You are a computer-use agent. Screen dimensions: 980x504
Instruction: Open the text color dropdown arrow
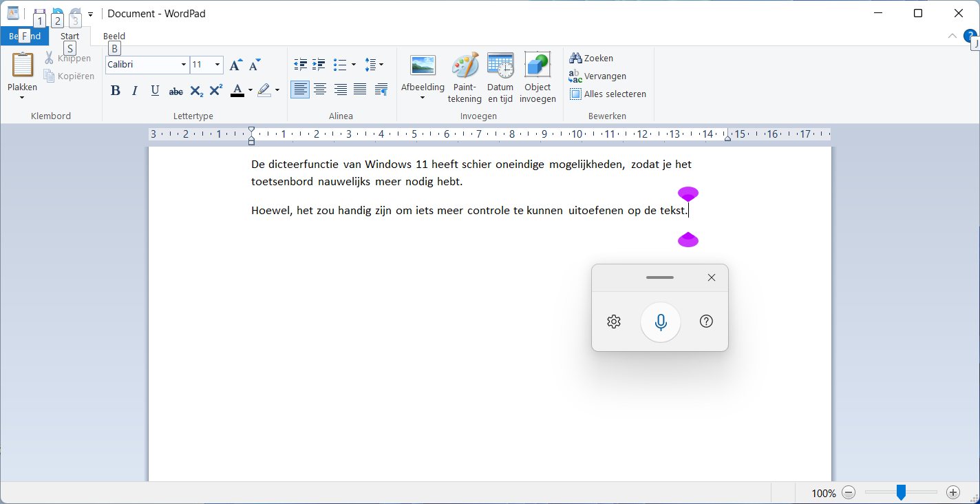tap(251, 90)
